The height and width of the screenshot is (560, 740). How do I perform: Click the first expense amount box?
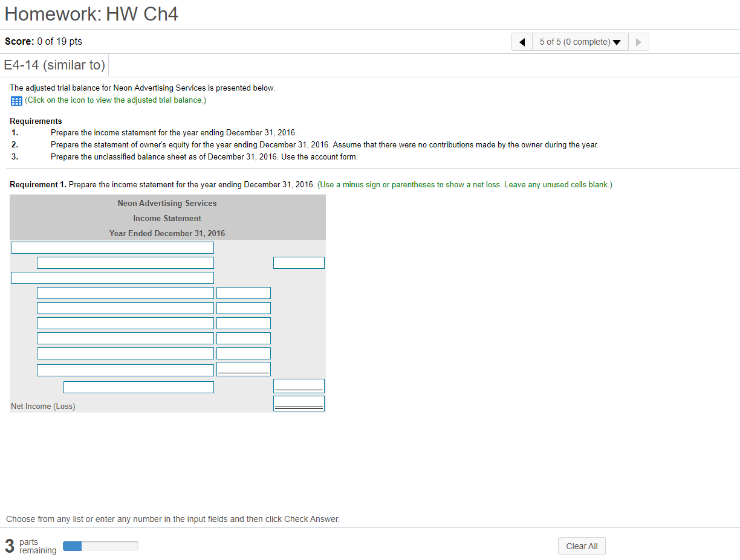[x=243, y=292]
